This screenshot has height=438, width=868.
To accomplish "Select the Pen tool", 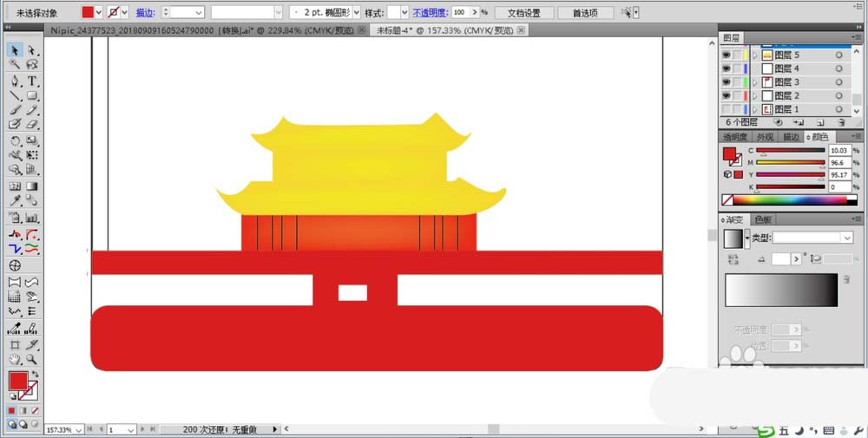I will (x=15, y=82).
